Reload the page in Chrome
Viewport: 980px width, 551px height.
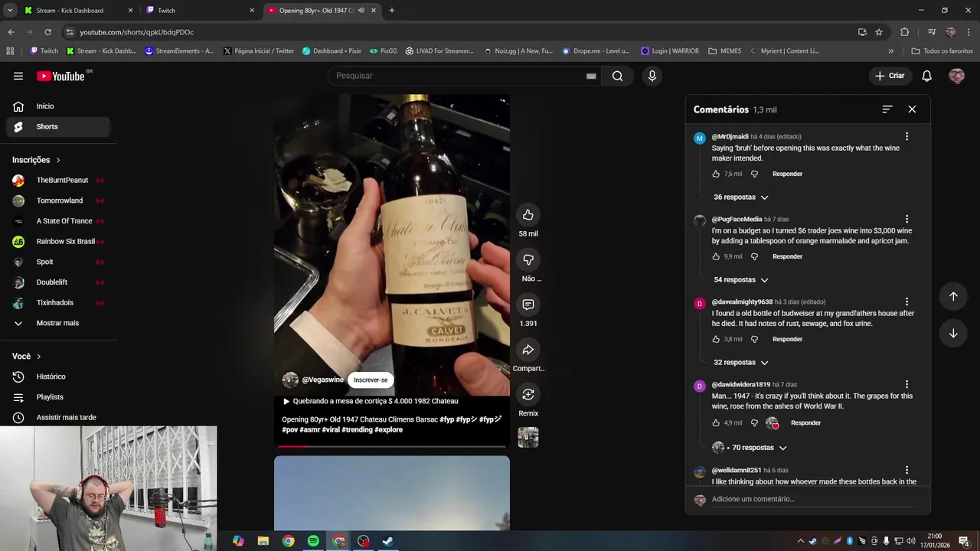[x=47, y=32]
